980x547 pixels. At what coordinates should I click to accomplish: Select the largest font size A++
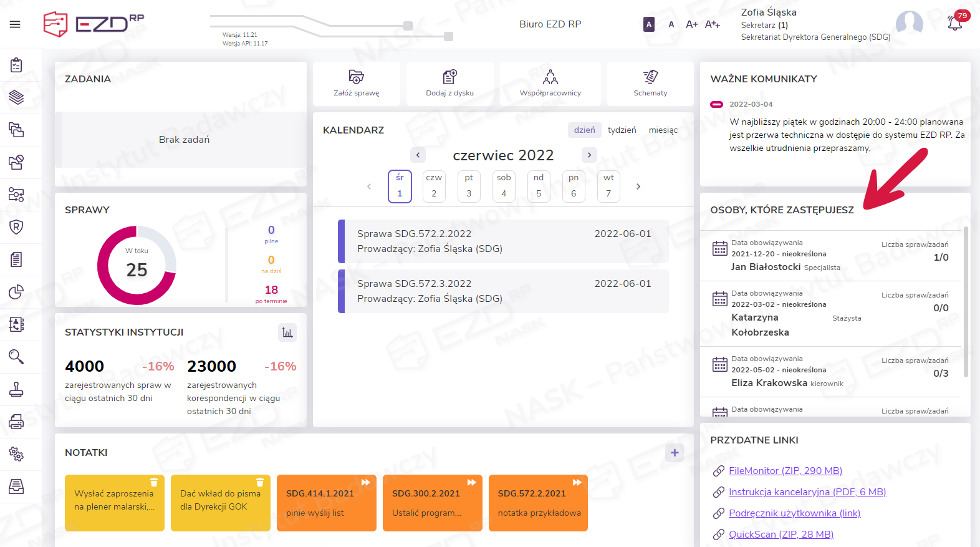[712, 24]
